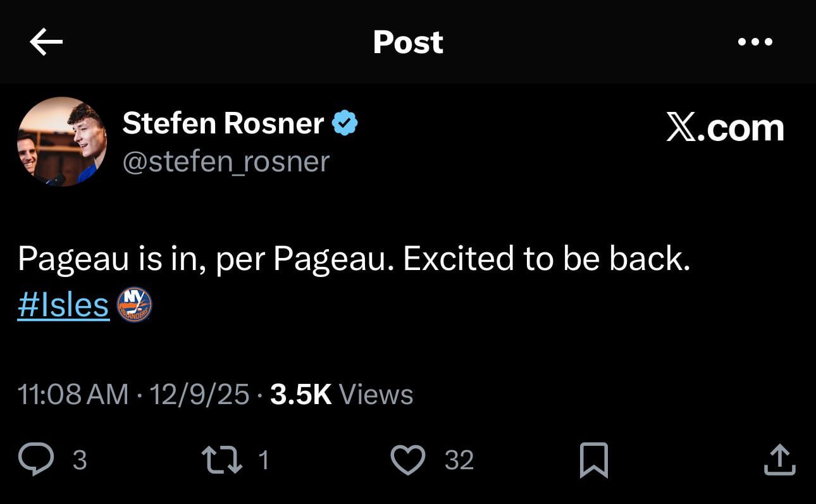Open the #Isles hashtag link
Screen dimensions: 816x504
point(62,304)
